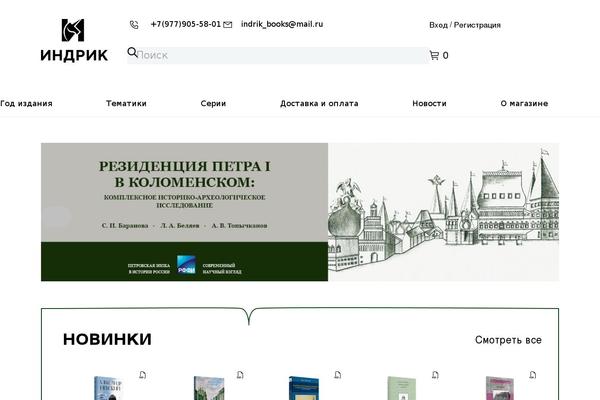Open the third dark blue book cover

[304, 388]
